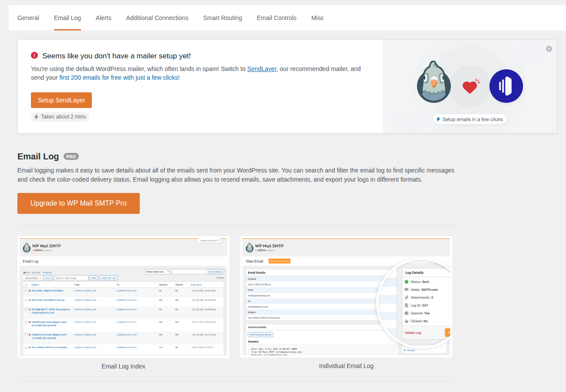Go to the Smart Routing tab

222,18
